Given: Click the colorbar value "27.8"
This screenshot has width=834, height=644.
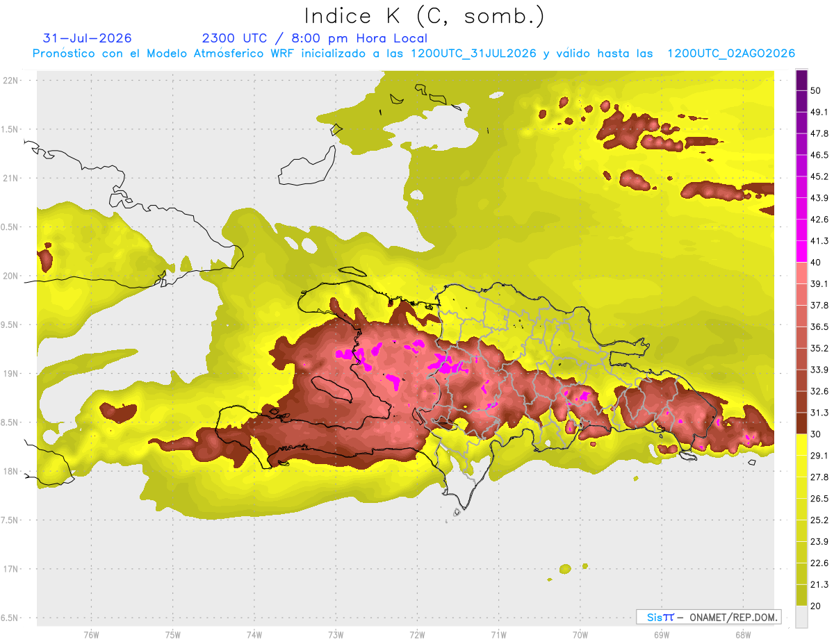Looking at the screenshot, I should (x=819, y=477).
